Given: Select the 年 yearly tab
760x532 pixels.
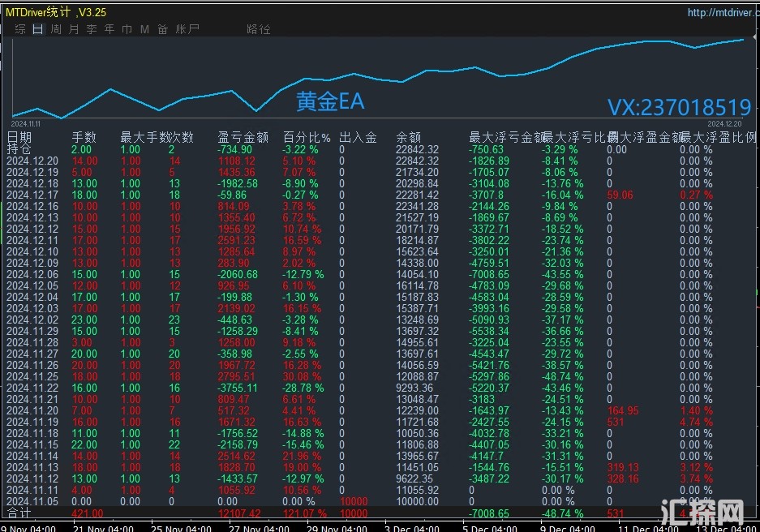Looking at the screenshot, I should pyautogui.click(x=109, y=29).
